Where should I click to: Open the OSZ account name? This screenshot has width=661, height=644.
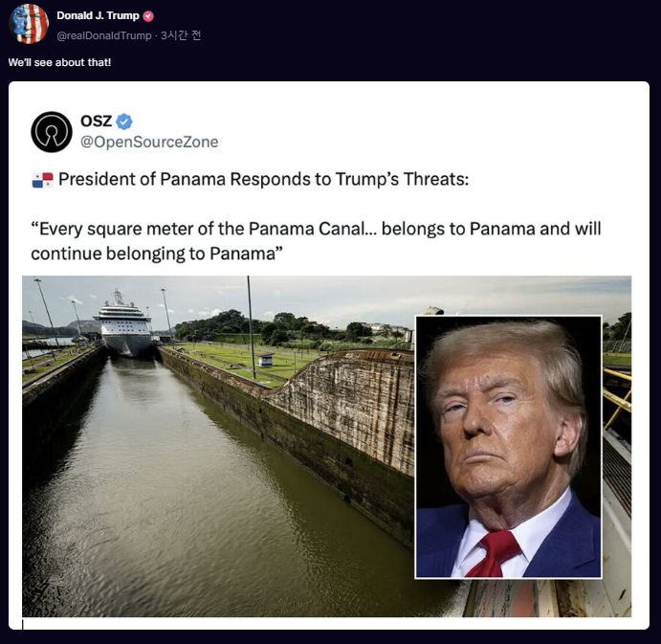(96, 121)
